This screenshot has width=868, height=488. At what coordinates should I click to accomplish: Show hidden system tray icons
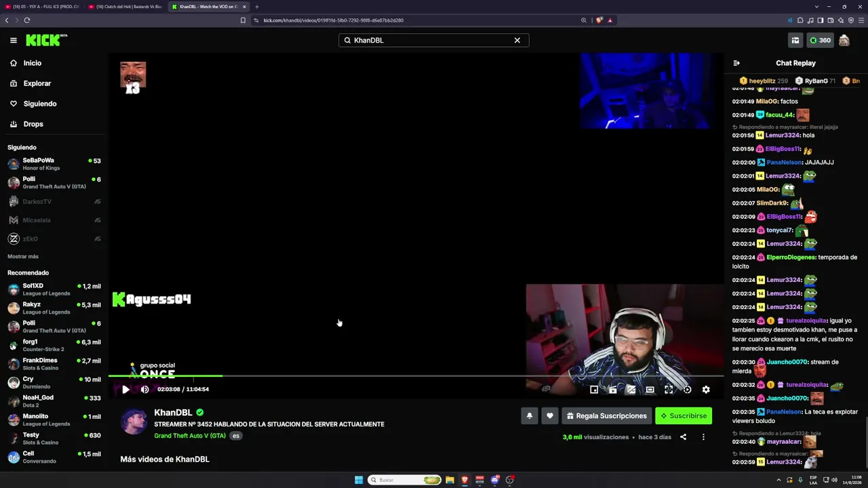778,480
